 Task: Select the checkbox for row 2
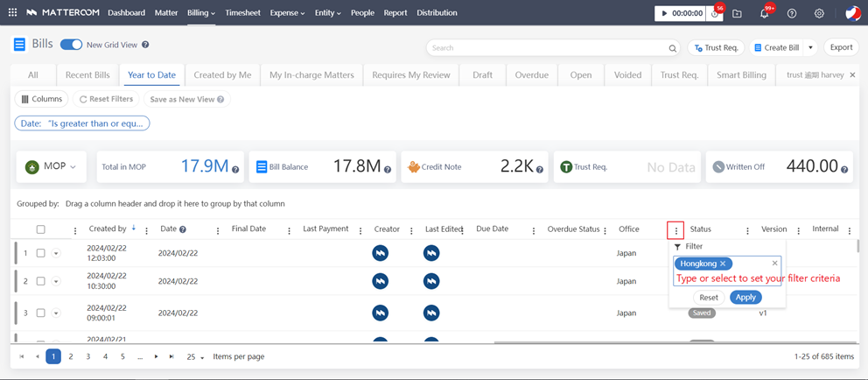[40, 281]
